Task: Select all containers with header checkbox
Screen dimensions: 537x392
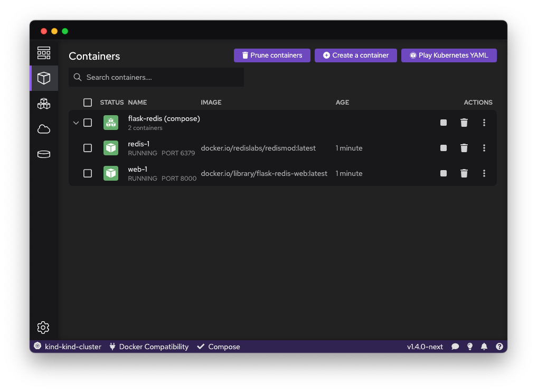Action: pos(88,102)
